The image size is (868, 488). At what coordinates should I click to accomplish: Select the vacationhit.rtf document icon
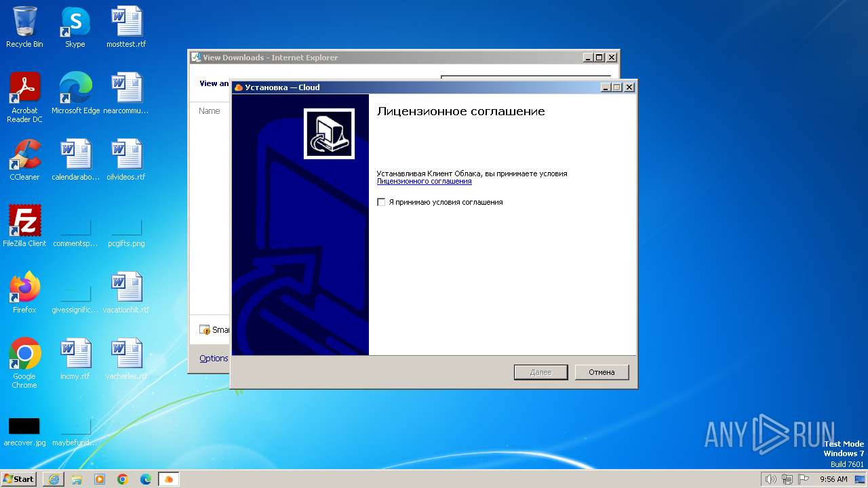coord(126,292)
